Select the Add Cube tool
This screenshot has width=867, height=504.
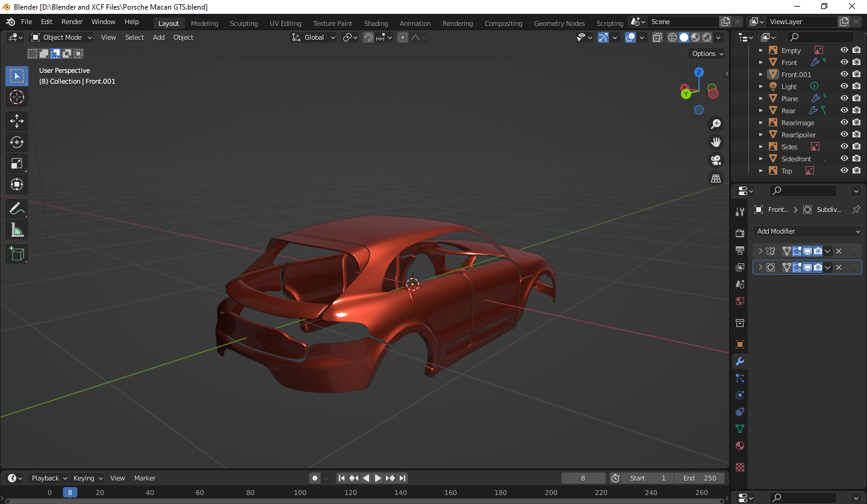pyautogui.click(x=17, y=254)
